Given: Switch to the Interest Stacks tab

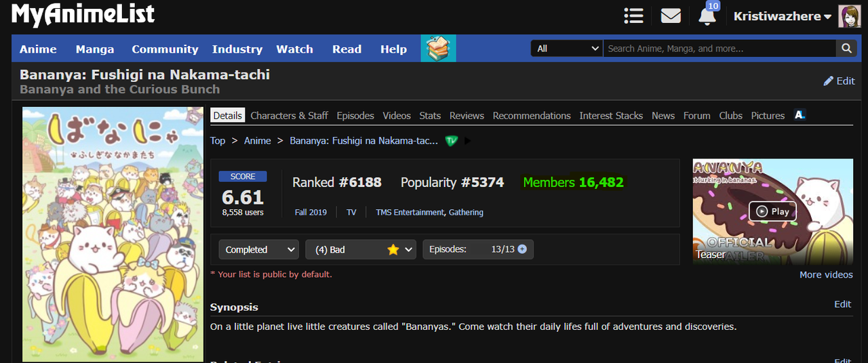Looking at the screenshot, I should pyautogui.click(x=611, y=116).
